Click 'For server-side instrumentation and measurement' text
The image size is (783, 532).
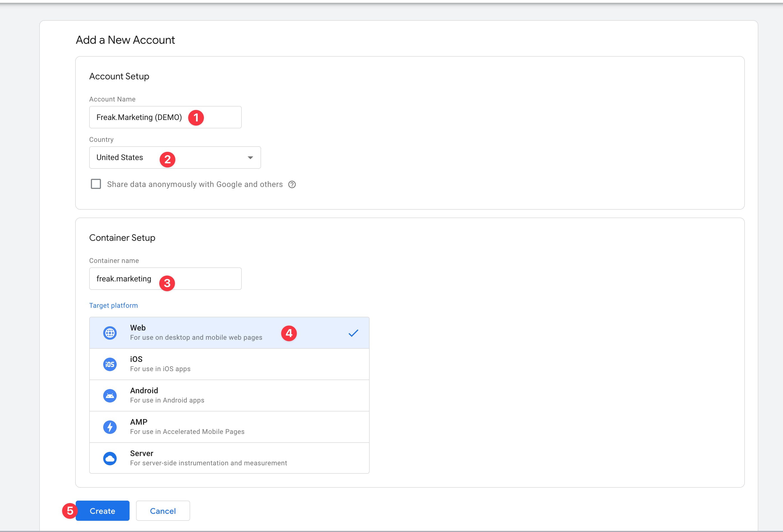[x=209, y=463]
